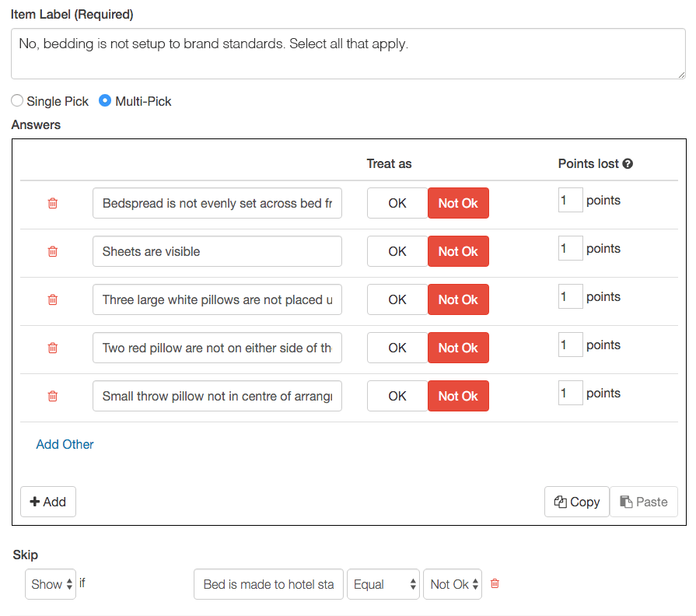Click points field for 'Bedspread' answer
Image resolution: width=696 pixels, height=616 pixels.
[x=570, y=201]
